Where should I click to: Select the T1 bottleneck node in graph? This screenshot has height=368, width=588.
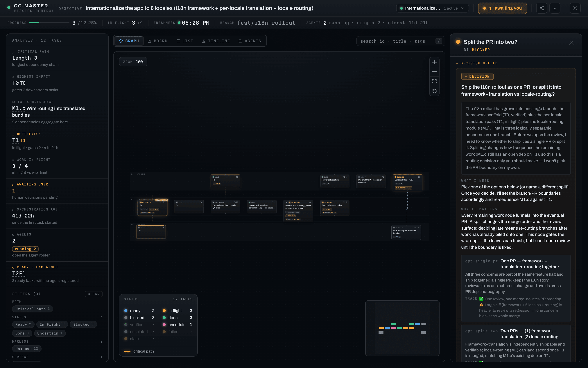pyautogui.click(x=152, y=208)
